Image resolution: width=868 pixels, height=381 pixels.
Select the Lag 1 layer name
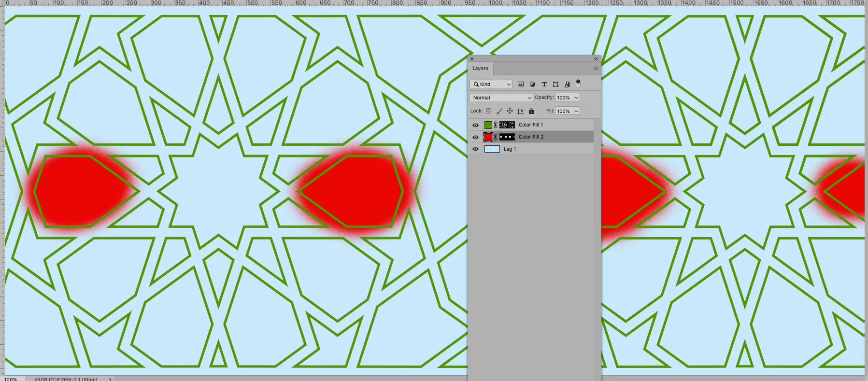(x=510, y=149)
